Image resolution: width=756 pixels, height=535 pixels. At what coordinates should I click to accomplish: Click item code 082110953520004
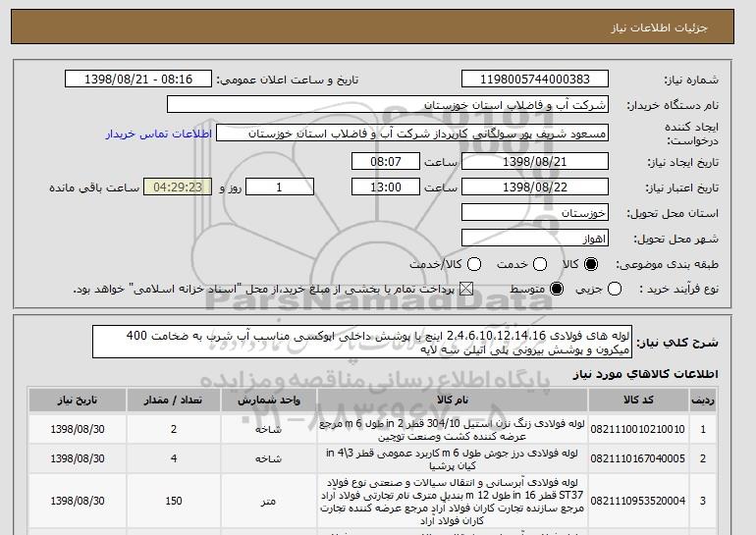(637, 502)
